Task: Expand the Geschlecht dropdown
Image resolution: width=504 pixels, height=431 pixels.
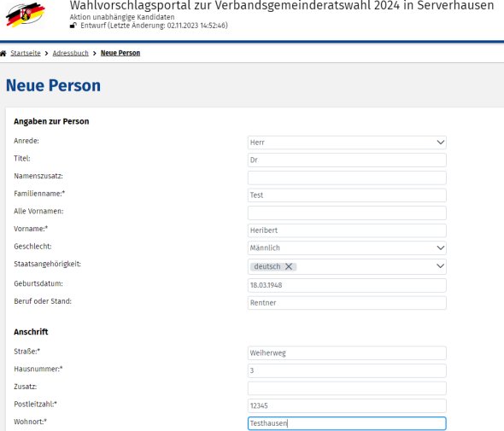Action: coord(347,248)
